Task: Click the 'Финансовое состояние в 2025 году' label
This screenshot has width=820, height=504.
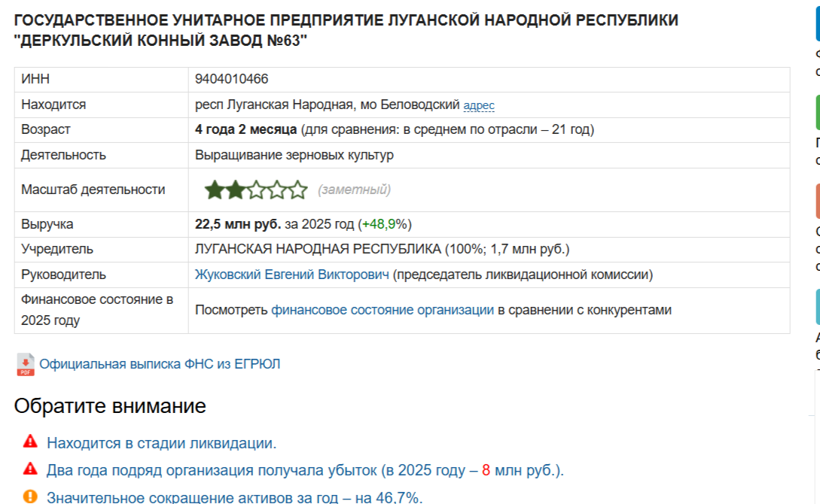Action: (x=96, y=310)
